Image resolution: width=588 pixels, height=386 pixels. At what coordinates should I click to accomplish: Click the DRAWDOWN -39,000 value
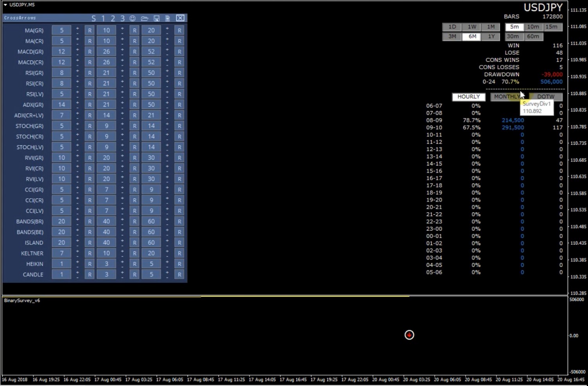click(x=552, y=74)
